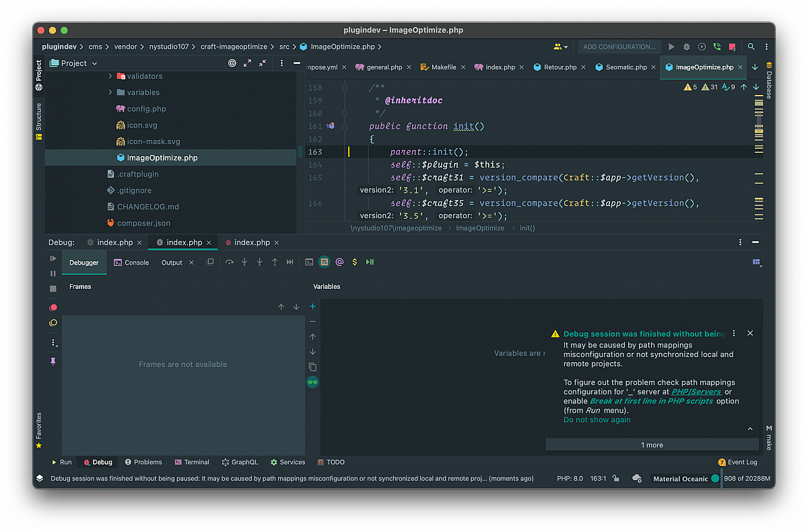This screenshot has height=532, width=808.
Task: Toggle the purple @ addresses icon
Action: [339, 262]
